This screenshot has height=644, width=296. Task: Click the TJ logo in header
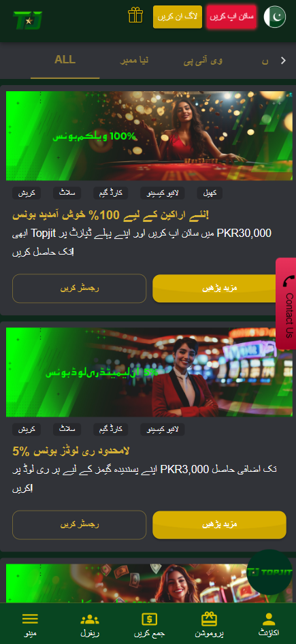[27, 20]
